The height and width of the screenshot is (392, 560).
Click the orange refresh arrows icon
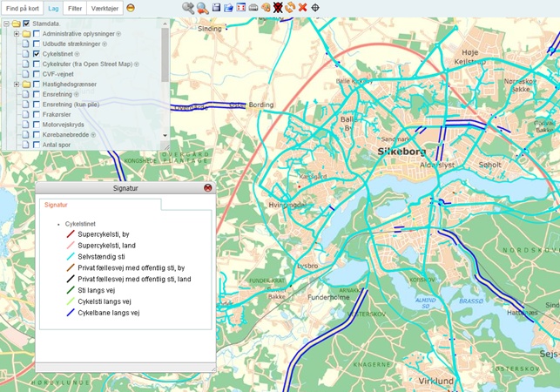[x=290, y=8]
